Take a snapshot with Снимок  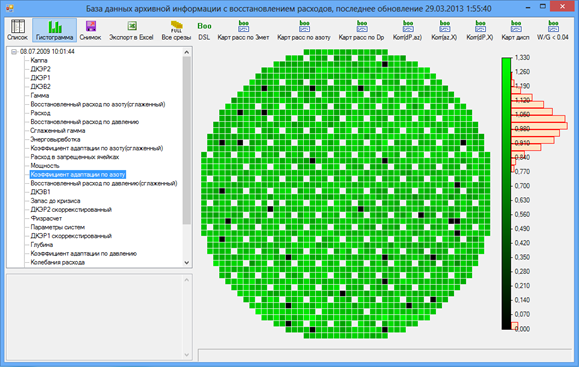[90, 30]
